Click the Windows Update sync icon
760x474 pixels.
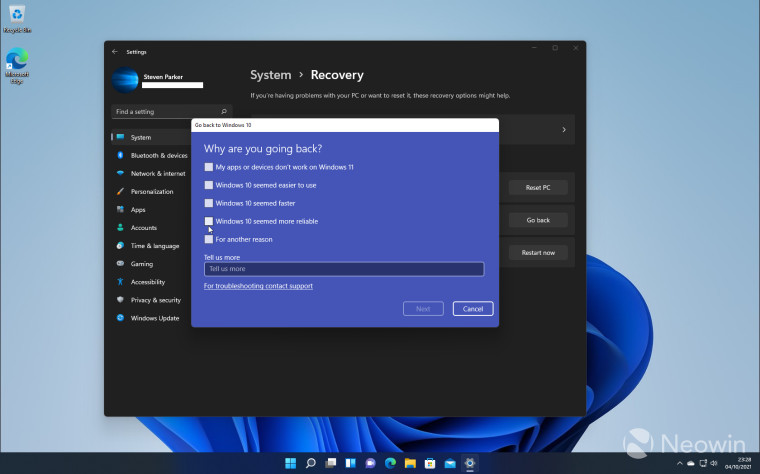click(x=120, y=318)
